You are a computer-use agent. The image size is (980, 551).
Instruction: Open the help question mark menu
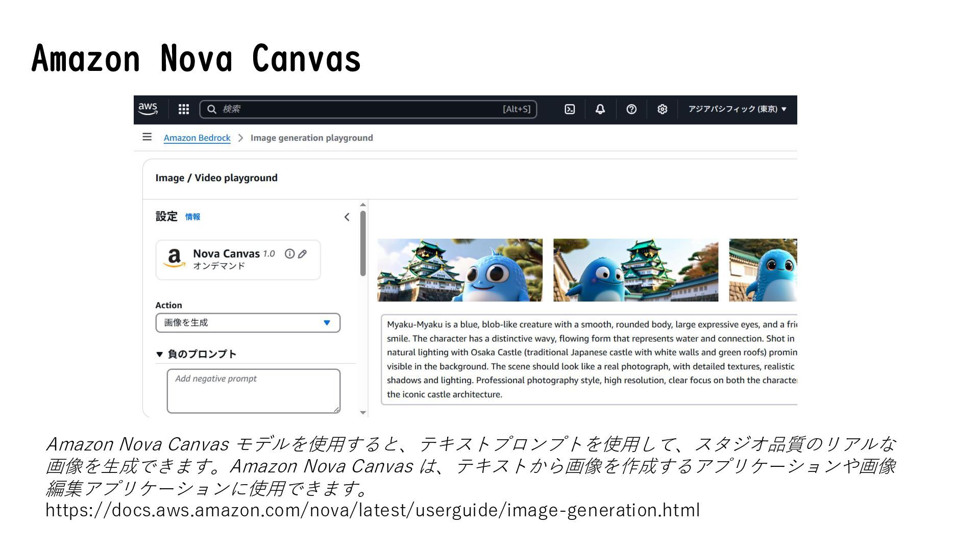coord(631,109)
